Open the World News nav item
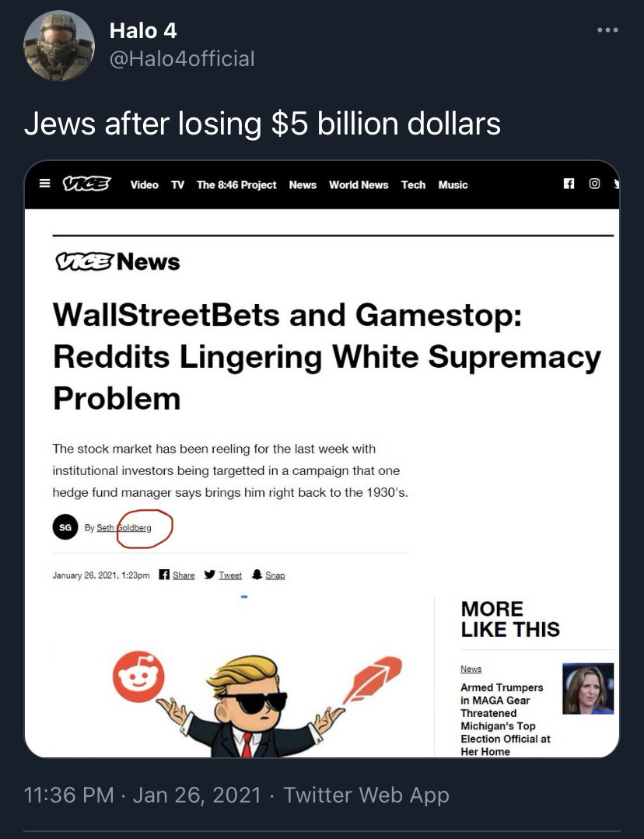The height and width of the screenshot is (839, 644). tap(359, 184)
